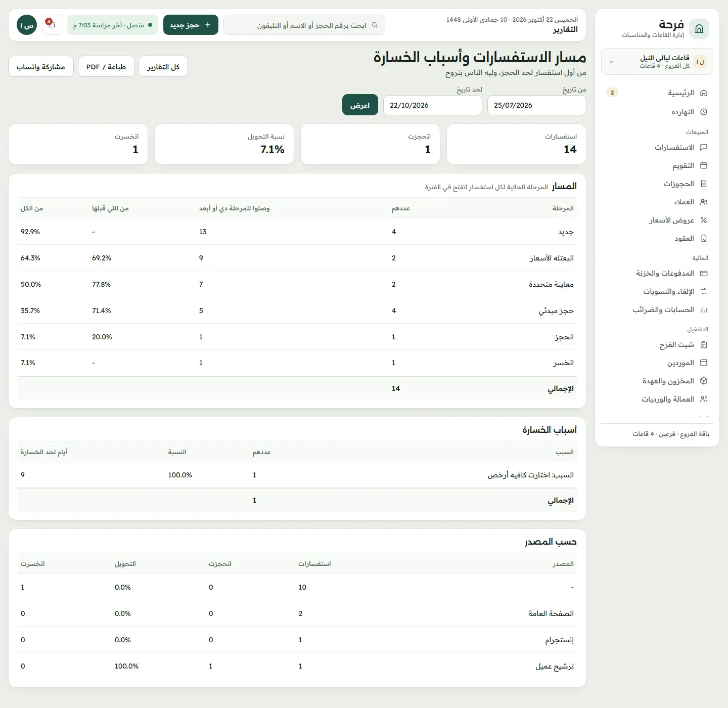Click the طباعة / PDF button
The width and height of the screenshot is (728, 708).
pyautogui.click(x=106, y=66)
